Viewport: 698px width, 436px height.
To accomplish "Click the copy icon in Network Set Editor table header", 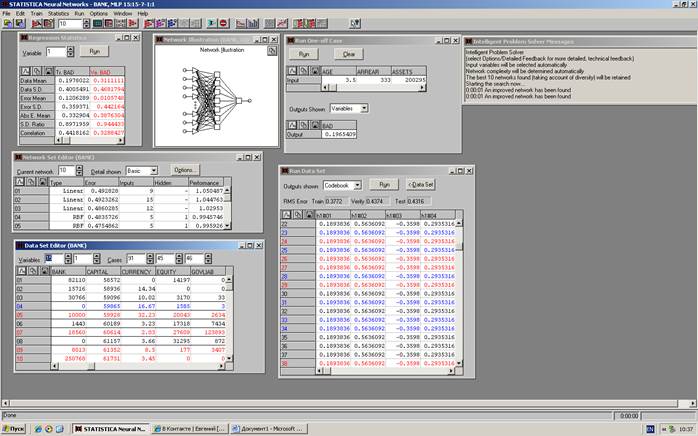I will (31, 182).
